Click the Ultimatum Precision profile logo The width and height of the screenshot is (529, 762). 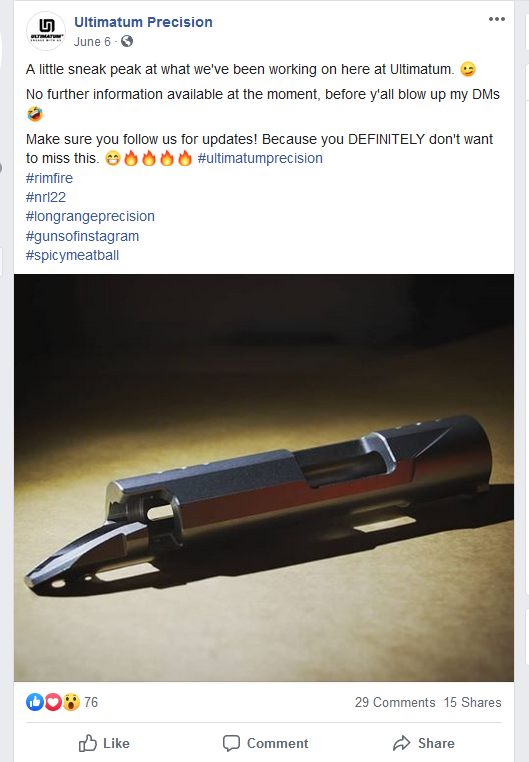46,31
